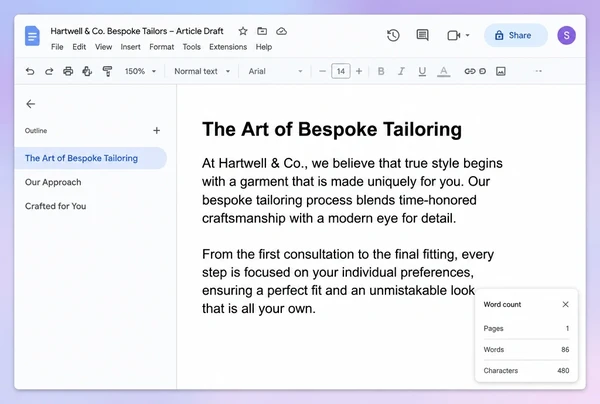Click the heading in document body
The height and width of the screenshot is (404, 600).
coord(332,129)
